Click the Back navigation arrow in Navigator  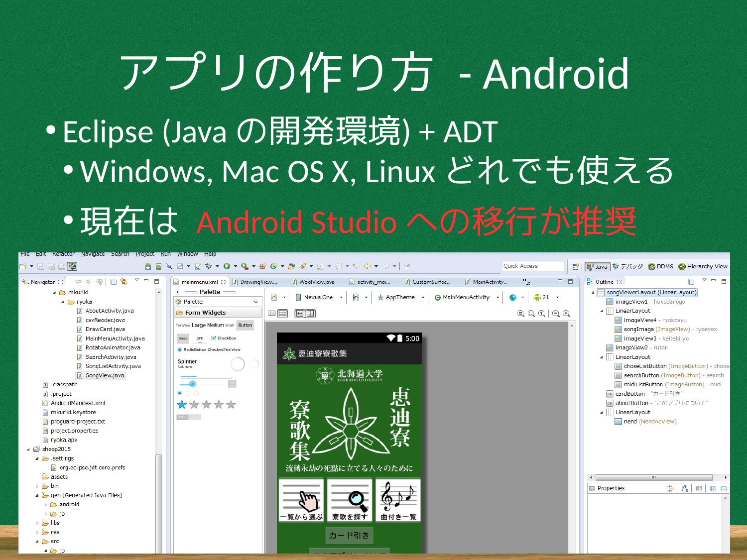78,282
